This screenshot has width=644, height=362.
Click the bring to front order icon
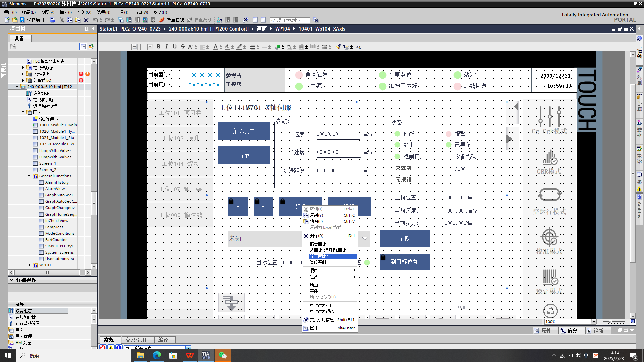(277, 47)
